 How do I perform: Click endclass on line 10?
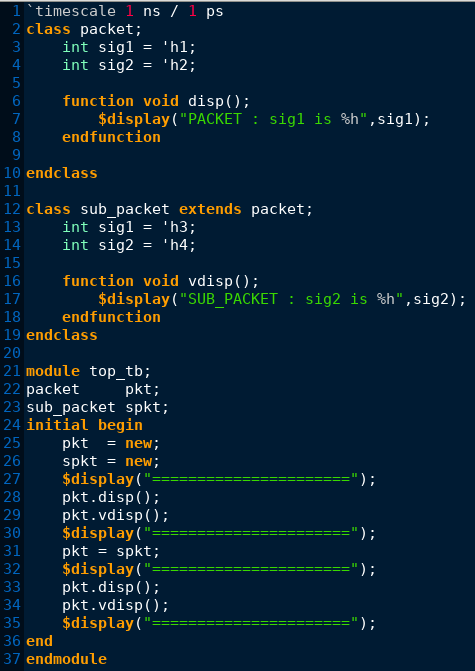tap(62, 173)
